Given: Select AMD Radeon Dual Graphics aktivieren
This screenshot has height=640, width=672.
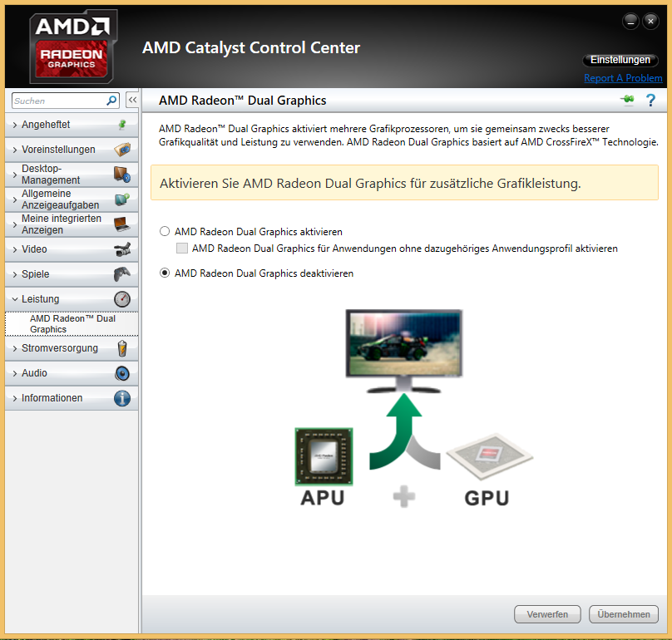Looking at the screenshot, I should pos(165,232).
